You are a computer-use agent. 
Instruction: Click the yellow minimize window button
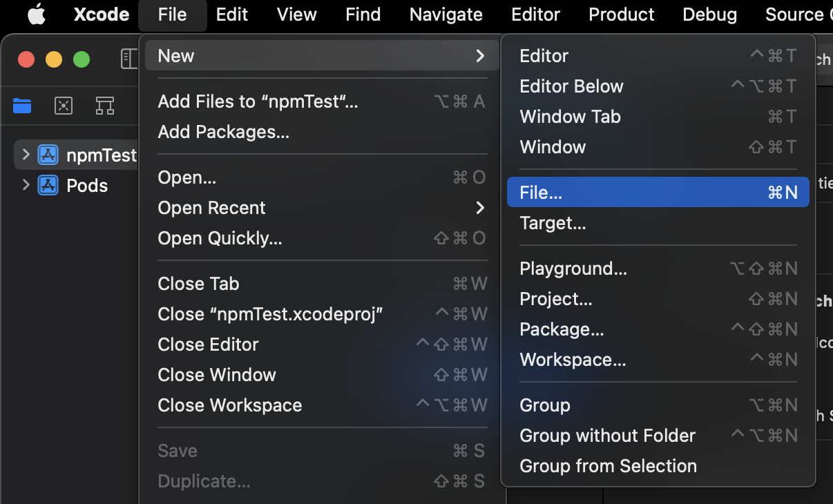[x=54, y=59]
